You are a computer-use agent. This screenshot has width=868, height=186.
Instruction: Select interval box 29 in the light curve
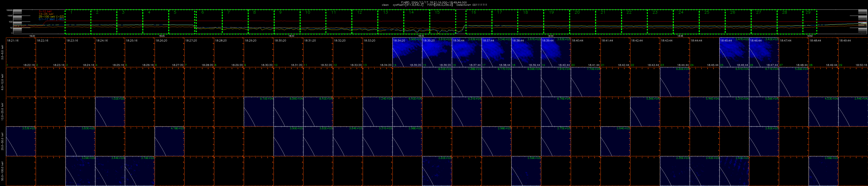(x=810, y=22)
